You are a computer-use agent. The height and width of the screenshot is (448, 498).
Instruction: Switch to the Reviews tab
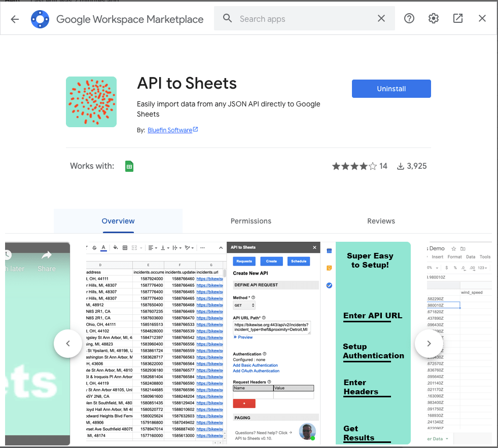[381, 221]
